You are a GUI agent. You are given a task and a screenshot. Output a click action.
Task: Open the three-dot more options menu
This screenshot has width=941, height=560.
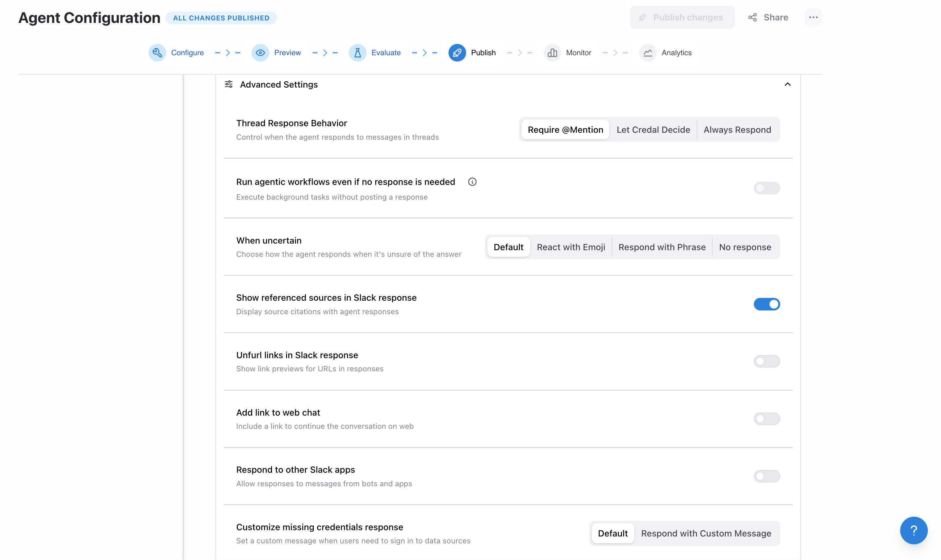[813, 17]
